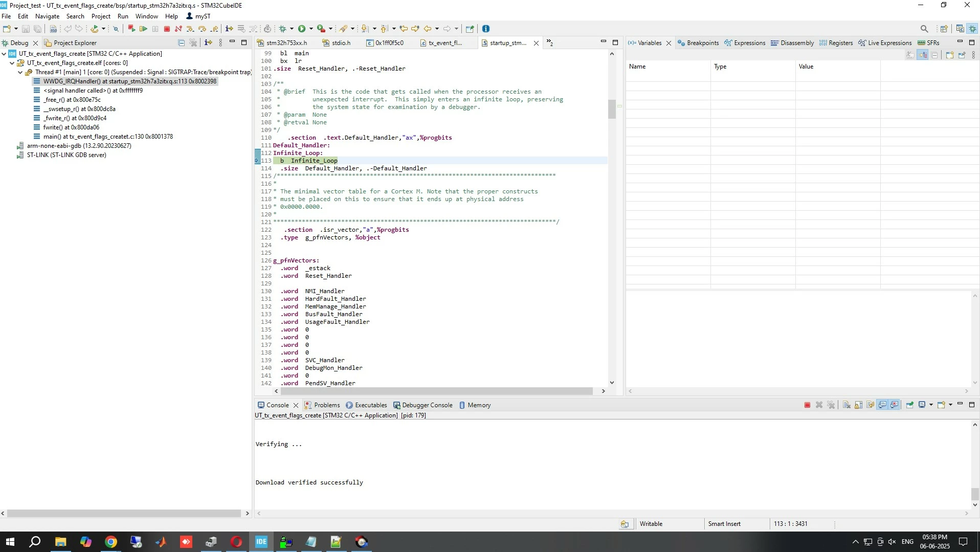
Task: Click the Pin Console icon
Action: click(x=910, y=405)
